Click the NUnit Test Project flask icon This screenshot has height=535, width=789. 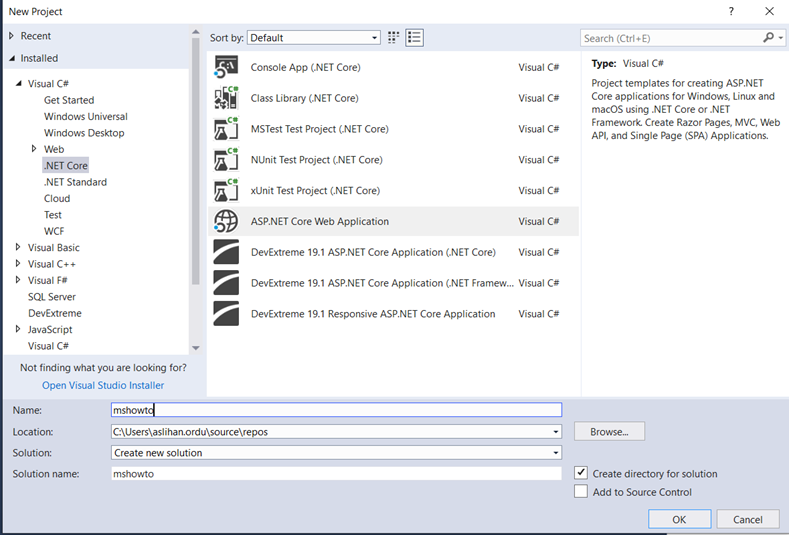[226, 160]
